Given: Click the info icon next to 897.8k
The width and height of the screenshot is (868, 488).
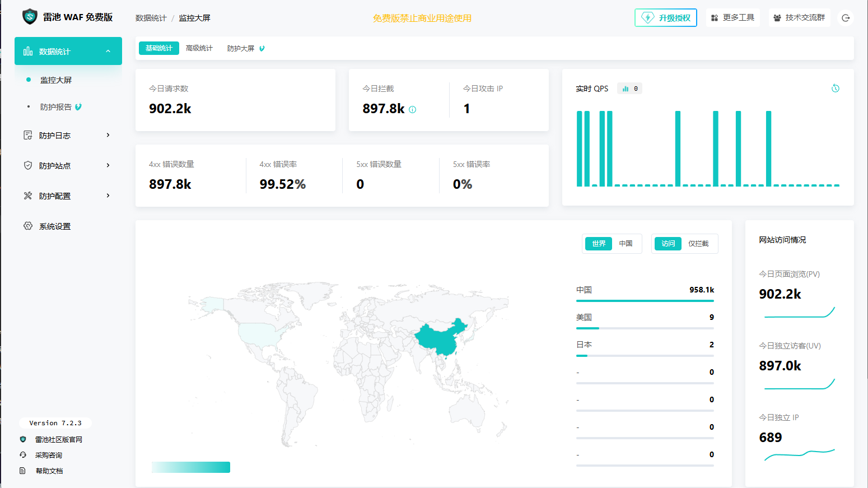Looking at the screenshot, I should [413, 110].
